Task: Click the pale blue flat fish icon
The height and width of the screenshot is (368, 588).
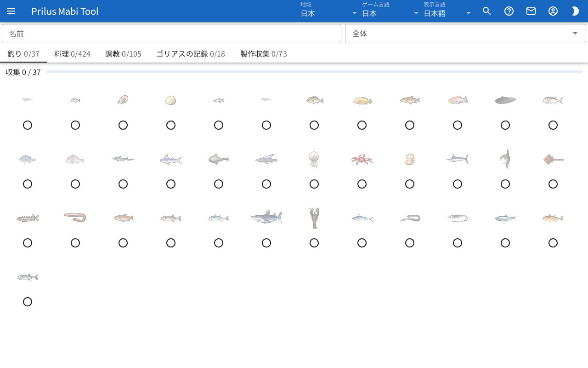Action: click(28, 159)
